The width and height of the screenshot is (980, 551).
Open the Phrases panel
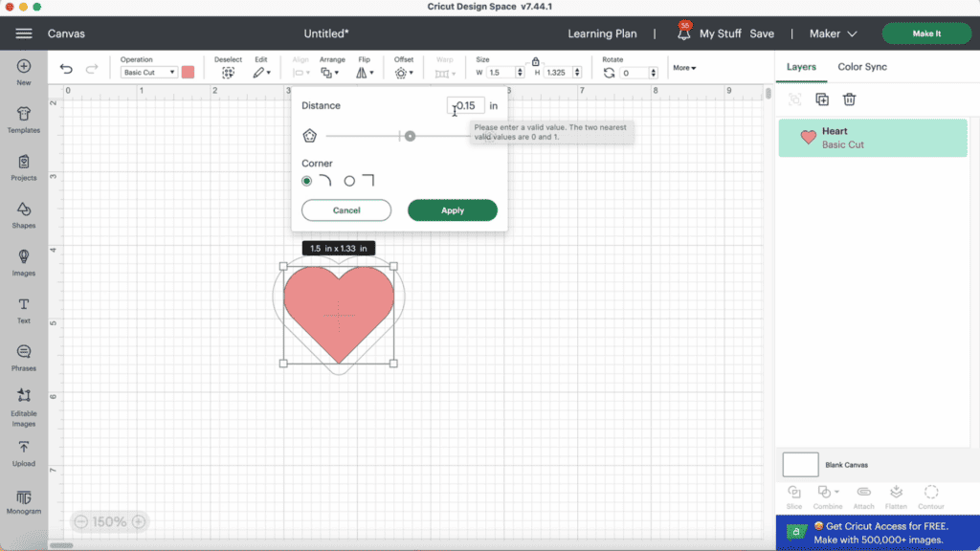[24, 358]
